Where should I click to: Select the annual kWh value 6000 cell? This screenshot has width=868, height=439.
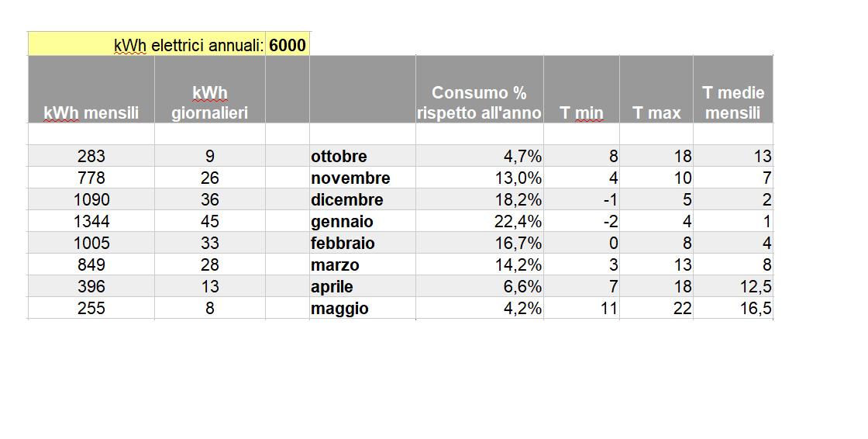pyautogui.click(x=288, y=44)
